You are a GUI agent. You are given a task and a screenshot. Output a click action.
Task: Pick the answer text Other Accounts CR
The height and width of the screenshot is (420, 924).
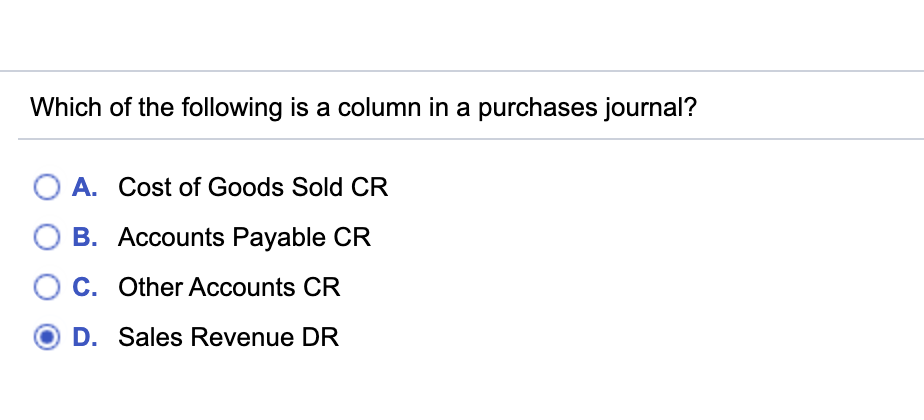pyautogui.click(x=229, y=287)
